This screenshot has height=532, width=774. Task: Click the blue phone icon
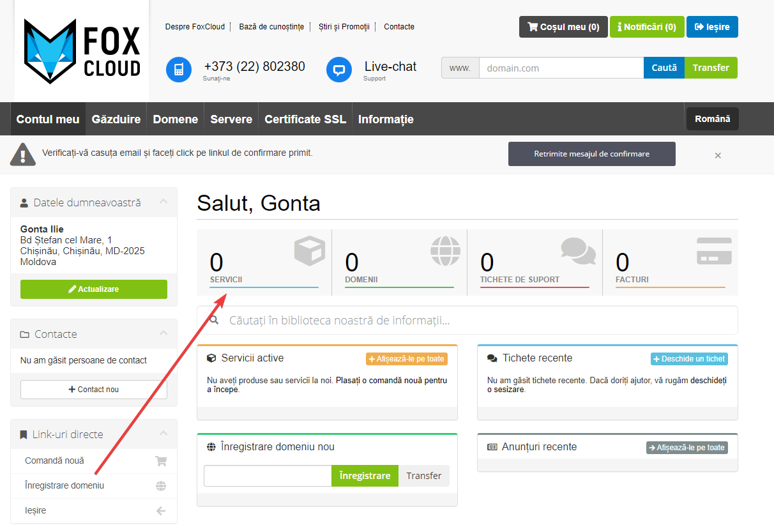tap(179, 70)
